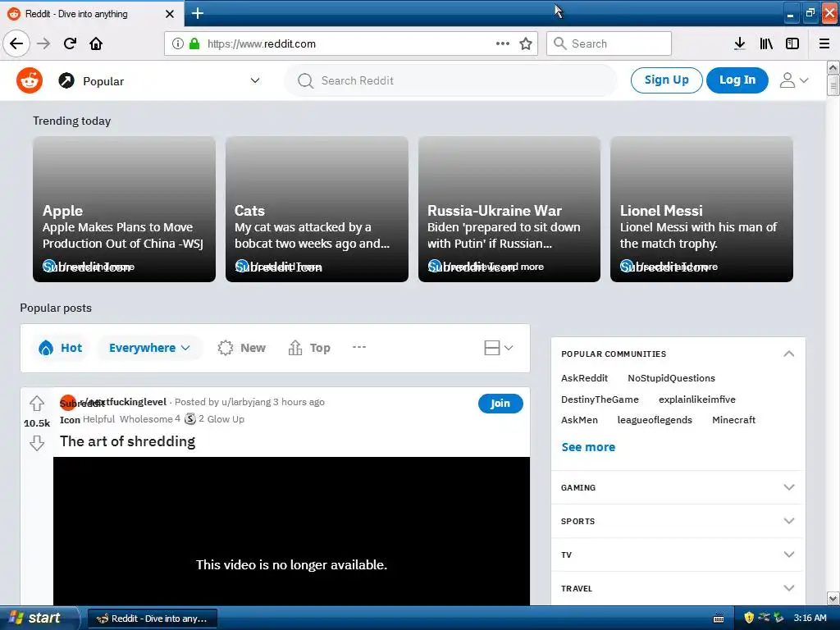Collapse the Popular Communities section
840x630 pixels.
(788, 354)
